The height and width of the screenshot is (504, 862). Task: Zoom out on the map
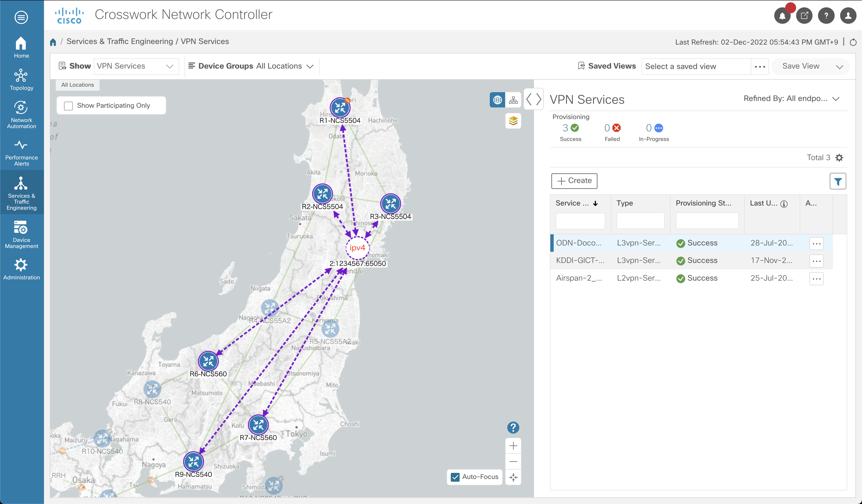[513, 462]
